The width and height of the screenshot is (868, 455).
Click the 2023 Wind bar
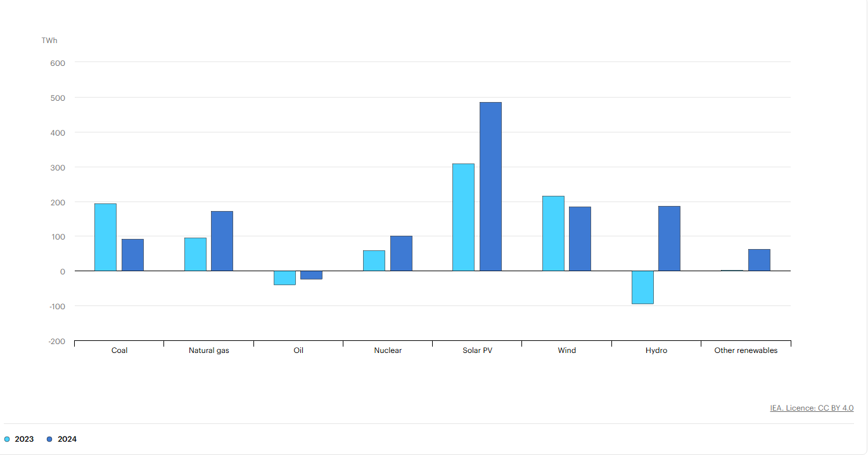[x=553, y=233]
